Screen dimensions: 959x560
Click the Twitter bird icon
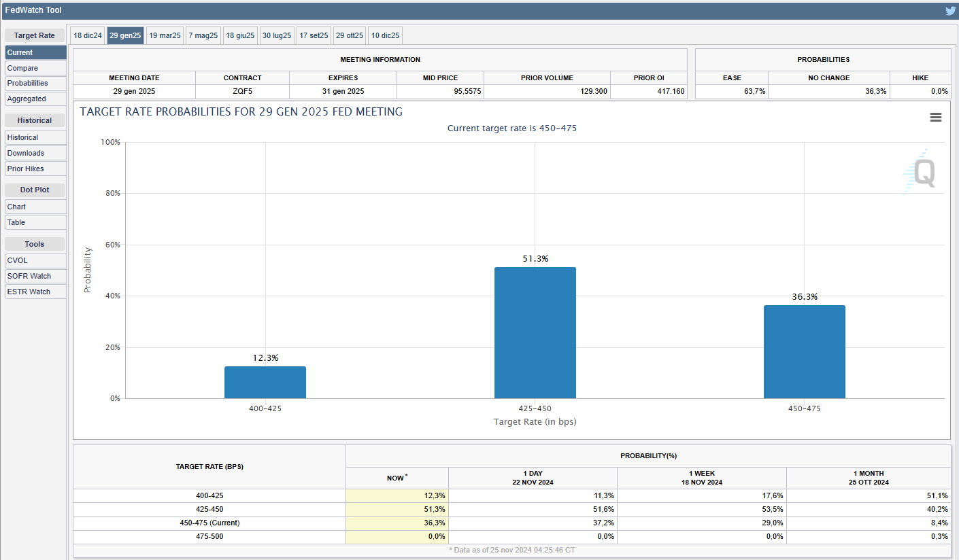click(950, 10)
